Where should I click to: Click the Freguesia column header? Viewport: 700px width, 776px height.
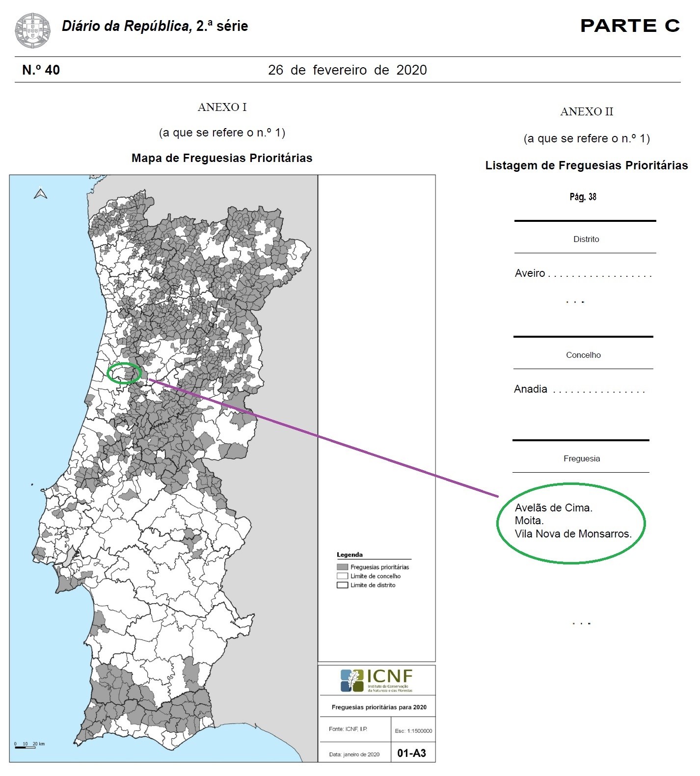pos(582,459)
